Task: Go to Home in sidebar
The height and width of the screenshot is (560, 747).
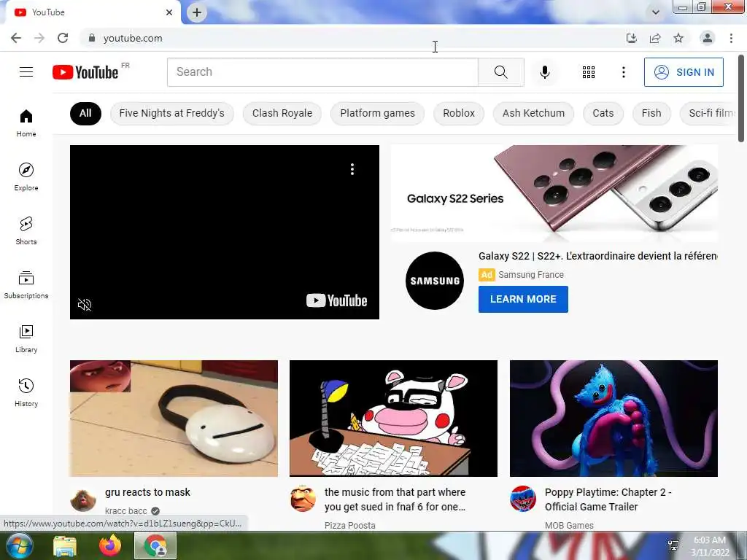Action: 26,122
